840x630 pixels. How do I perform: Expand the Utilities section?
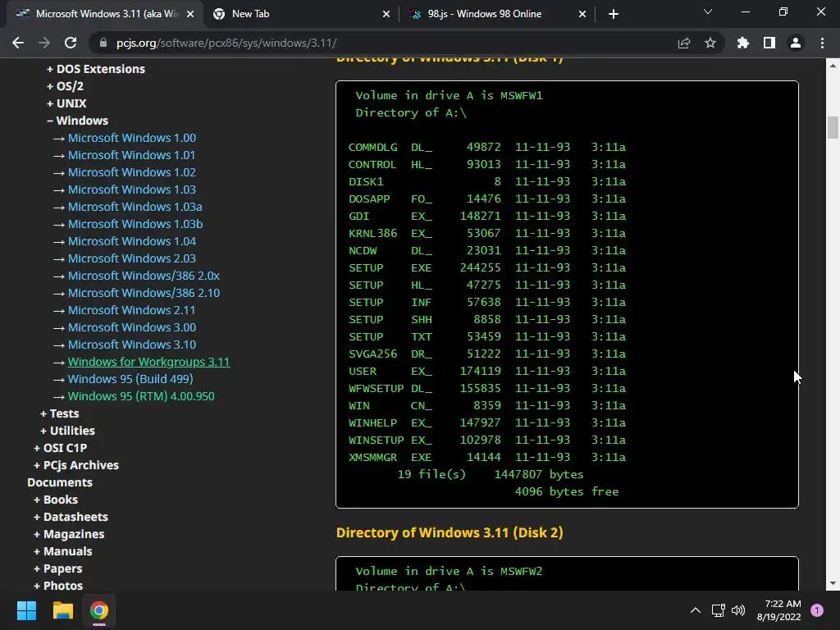point(67,431)
